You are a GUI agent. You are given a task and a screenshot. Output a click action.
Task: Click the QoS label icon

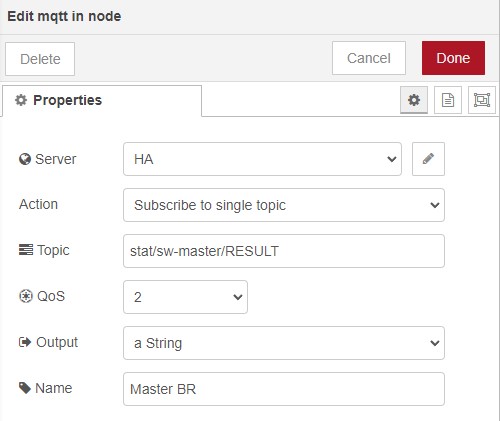click(x=26, y=296)
